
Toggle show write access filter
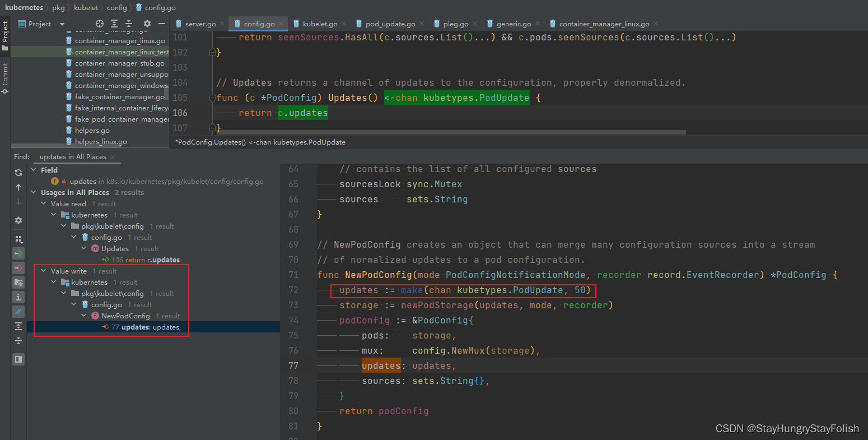pos(18,268)
